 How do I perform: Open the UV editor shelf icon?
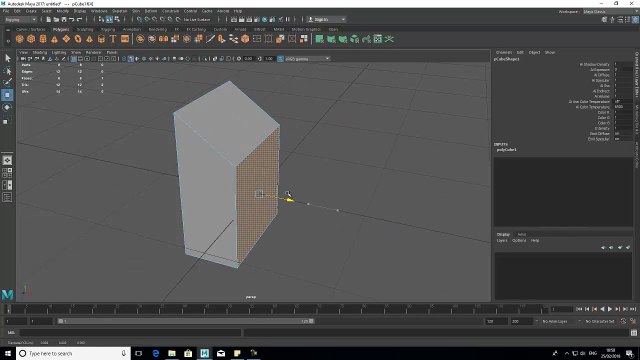[x=378, y=39]
